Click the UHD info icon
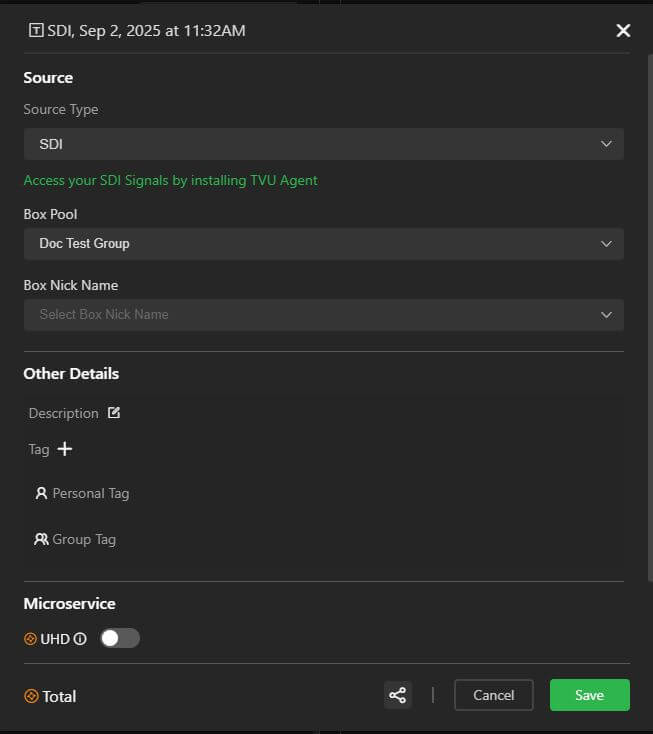The height and width of the screenshot is (734, 653). (x=80, y=639)
